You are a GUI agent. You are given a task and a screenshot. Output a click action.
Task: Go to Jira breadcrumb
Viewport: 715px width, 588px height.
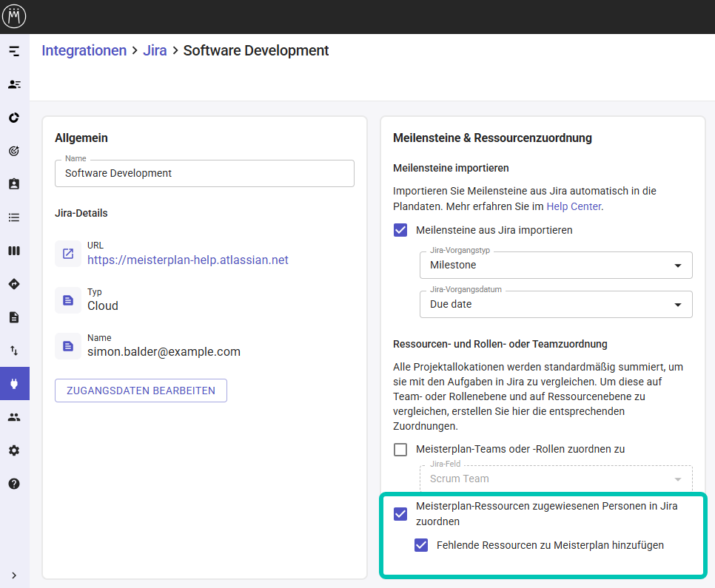coord(155,50)
